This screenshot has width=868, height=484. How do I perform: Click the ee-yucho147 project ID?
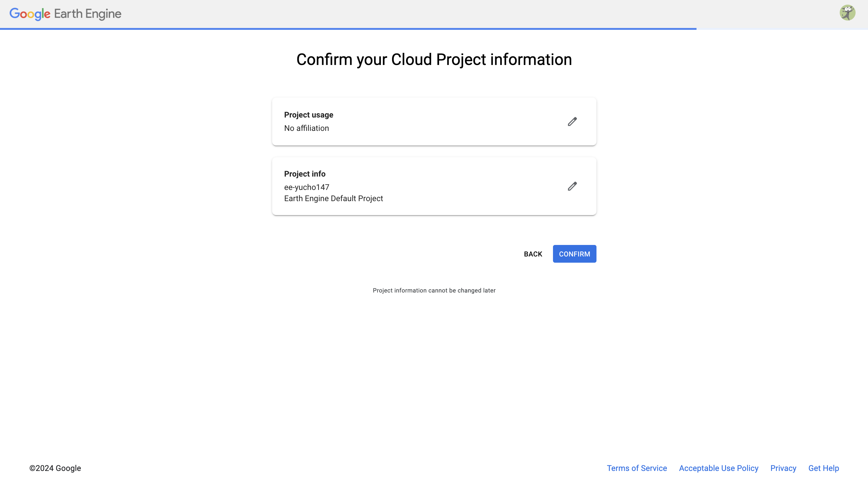[x=306, y=187]
